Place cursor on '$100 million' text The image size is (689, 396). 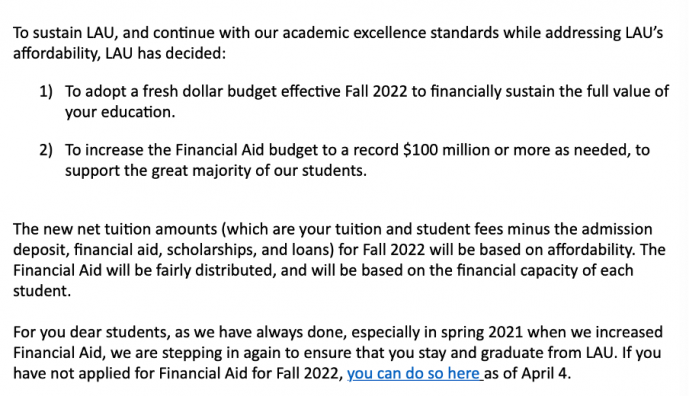pyautogui.click(x=446, y=150)
